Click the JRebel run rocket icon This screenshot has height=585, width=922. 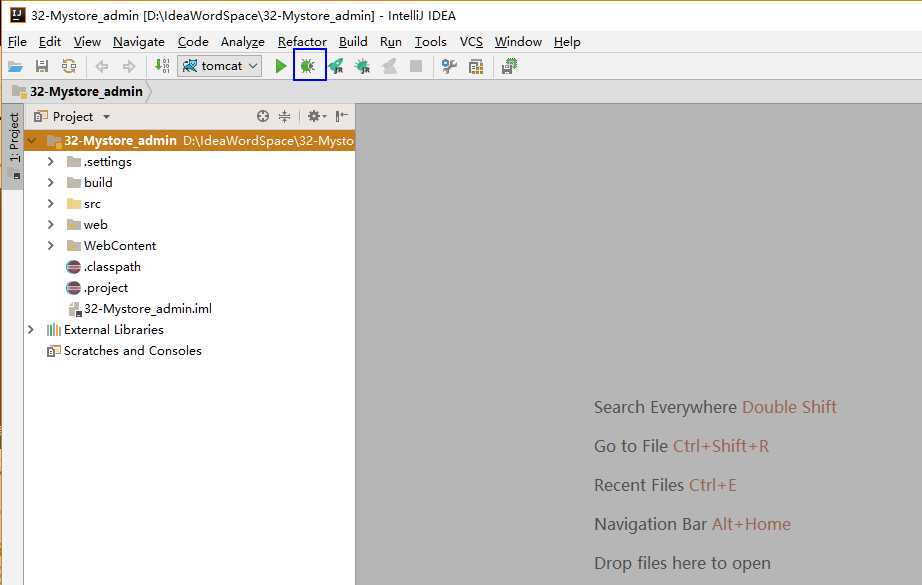pyautogui.click(x=336, y=66)
